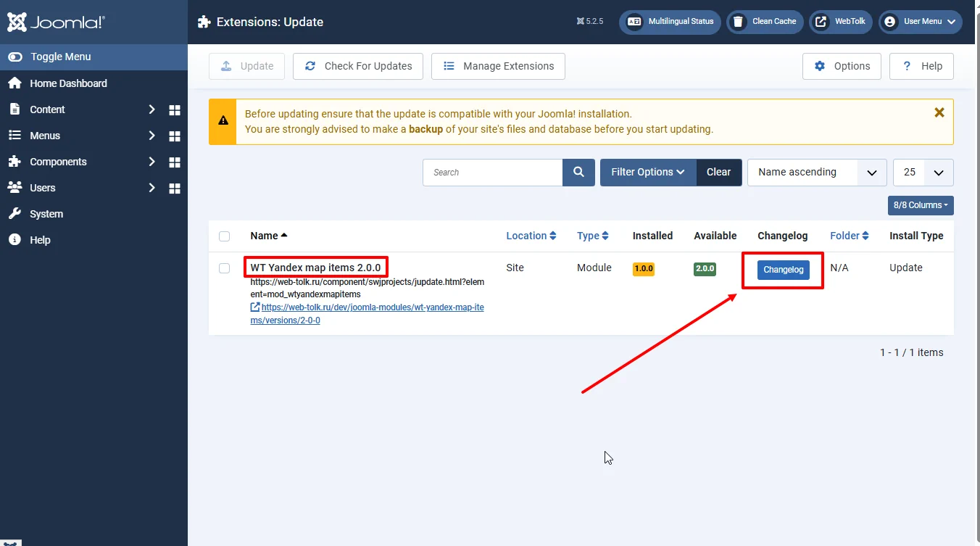Sort by the Location column
The width and height of the screenshot is (980, 546).
531,236
